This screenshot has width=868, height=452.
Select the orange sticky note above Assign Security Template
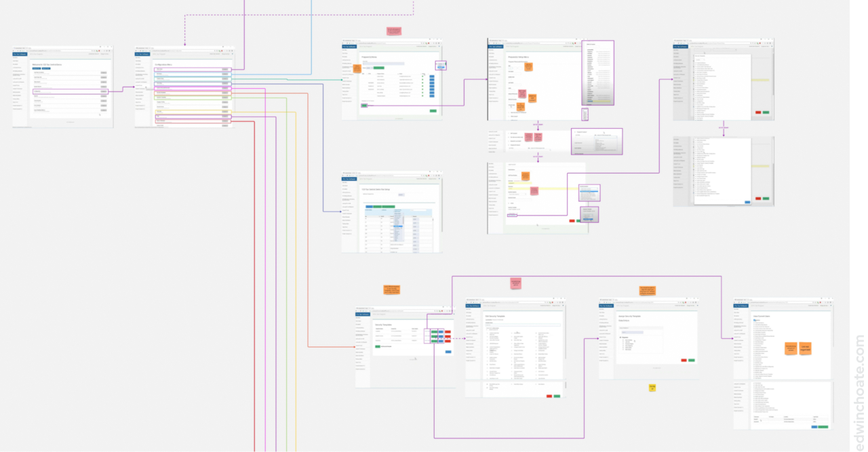(648, 290)
